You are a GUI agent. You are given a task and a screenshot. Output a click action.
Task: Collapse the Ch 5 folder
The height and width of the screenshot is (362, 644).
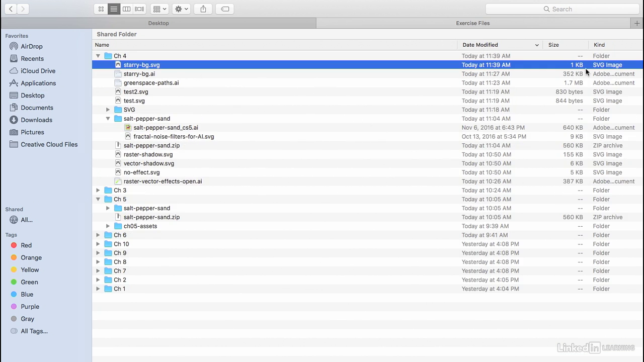click(98, 199)
